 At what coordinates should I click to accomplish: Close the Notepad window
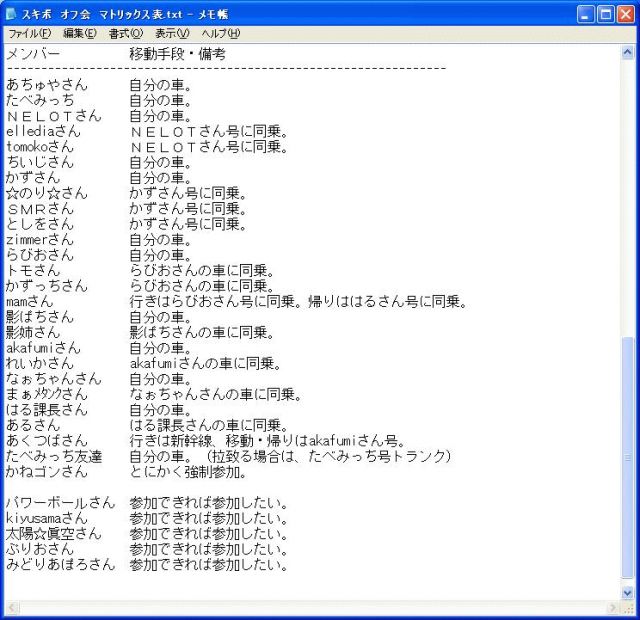point(628,14)
